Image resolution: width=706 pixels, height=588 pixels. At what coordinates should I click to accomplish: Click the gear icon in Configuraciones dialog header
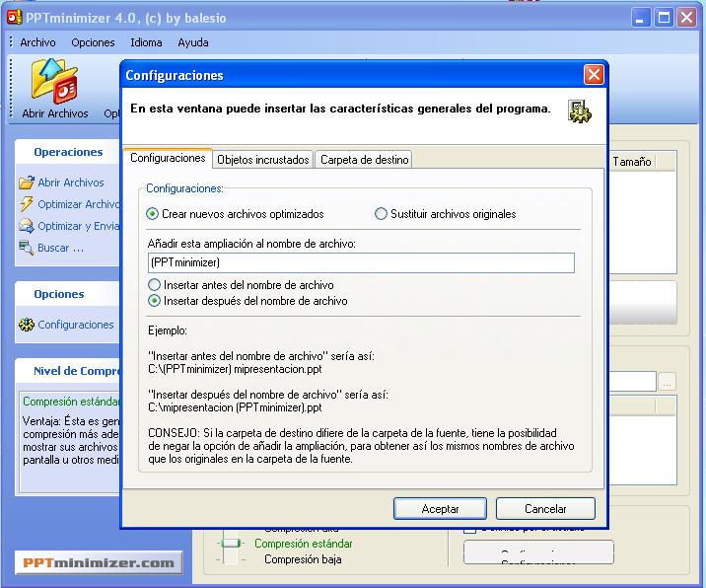tap(579, 111)
